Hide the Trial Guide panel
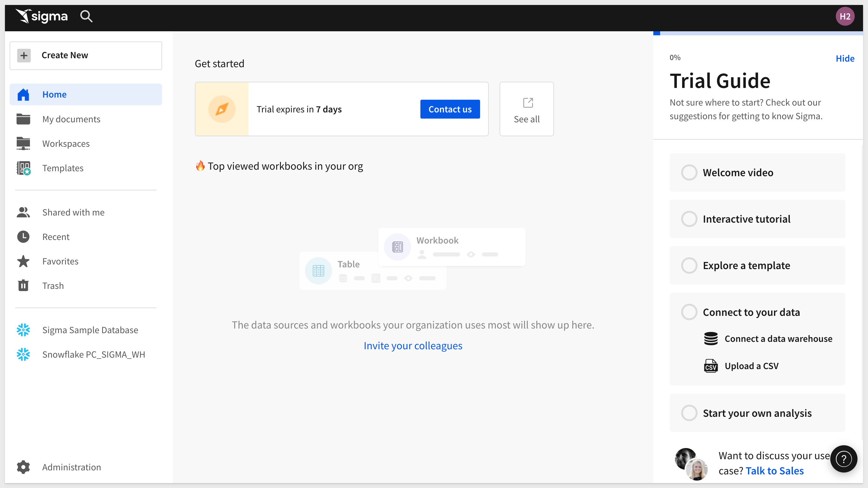The height and width of the screenshot is (488, 868). click(x=845, y=58)
